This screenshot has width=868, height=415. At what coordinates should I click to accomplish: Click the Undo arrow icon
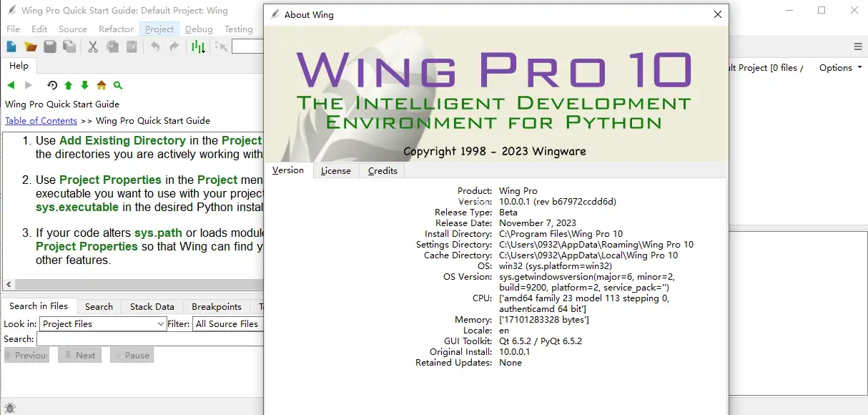point(155,47)
